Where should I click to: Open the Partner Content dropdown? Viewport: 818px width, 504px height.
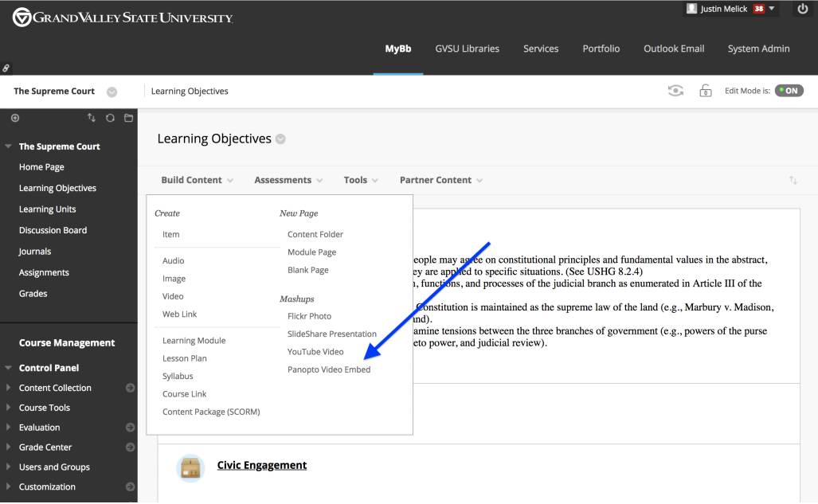point(440,180)
